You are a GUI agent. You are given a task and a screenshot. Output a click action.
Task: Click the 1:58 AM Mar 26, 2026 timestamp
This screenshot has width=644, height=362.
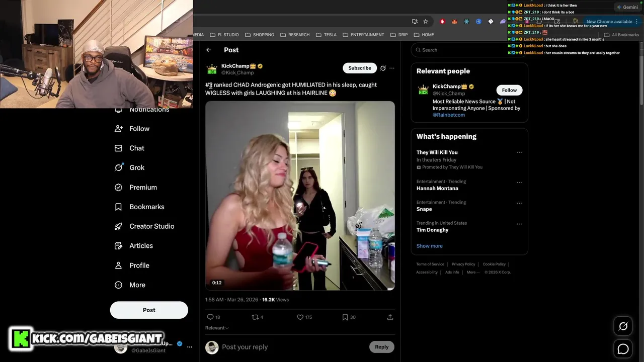[x=231, y=300]
